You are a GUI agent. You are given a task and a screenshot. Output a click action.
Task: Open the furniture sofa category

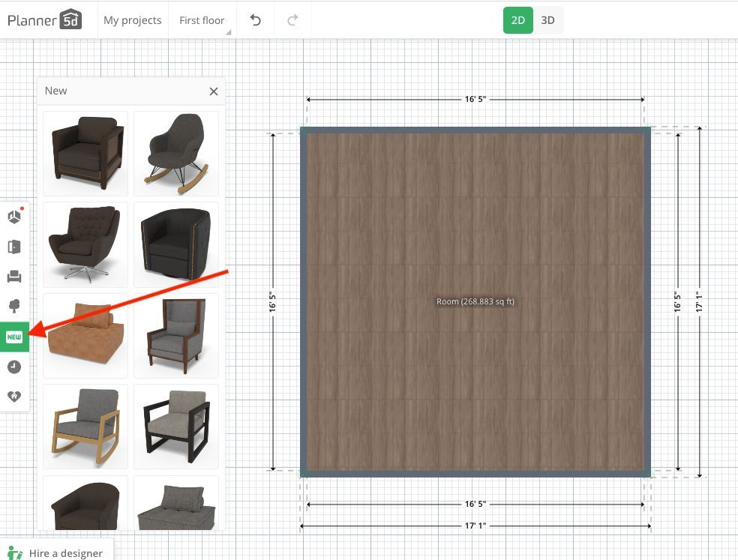(x=14, y=277)
